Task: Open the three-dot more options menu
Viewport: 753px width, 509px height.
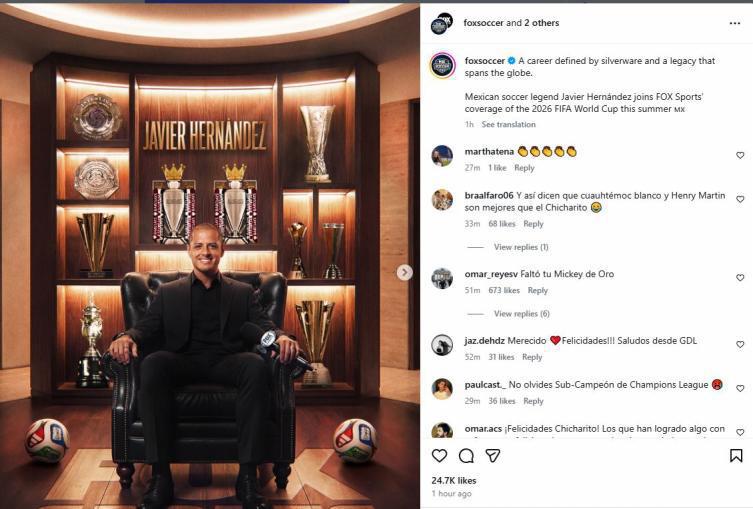Action: [x=735, y=23]
